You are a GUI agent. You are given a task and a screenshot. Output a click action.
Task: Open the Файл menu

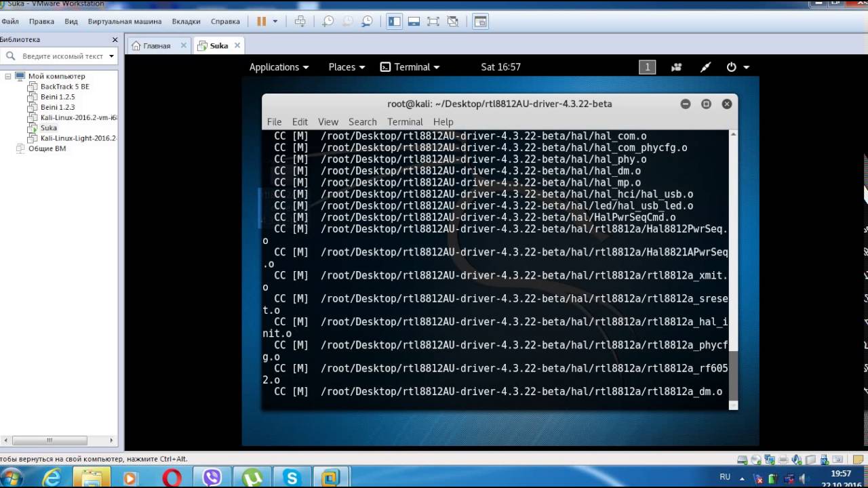(10, 21)
